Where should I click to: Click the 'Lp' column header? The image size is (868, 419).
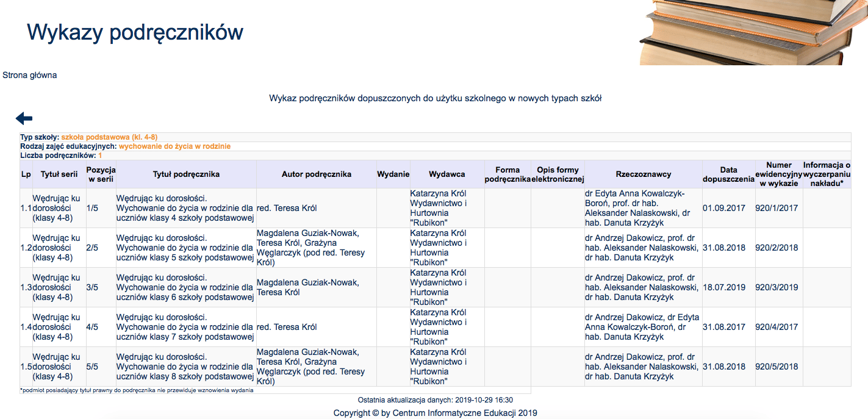(x=26, y=174)
